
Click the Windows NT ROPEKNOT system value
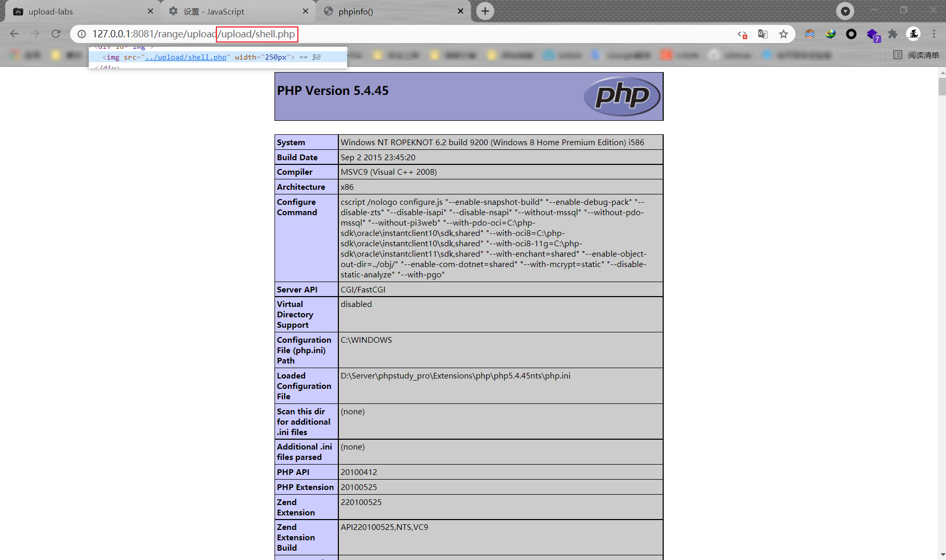point(492,143)
